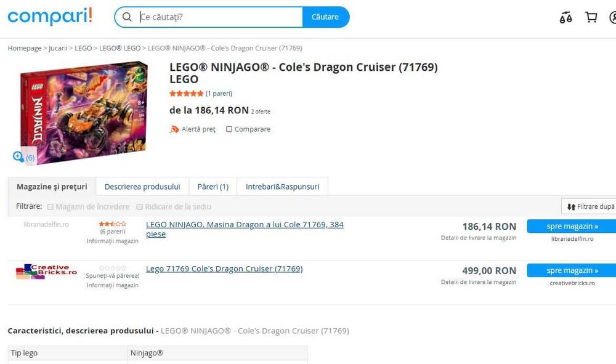Click the zoom-in icon on product image
This screenshot has width=616, height=364.
[x=18, y=157]
